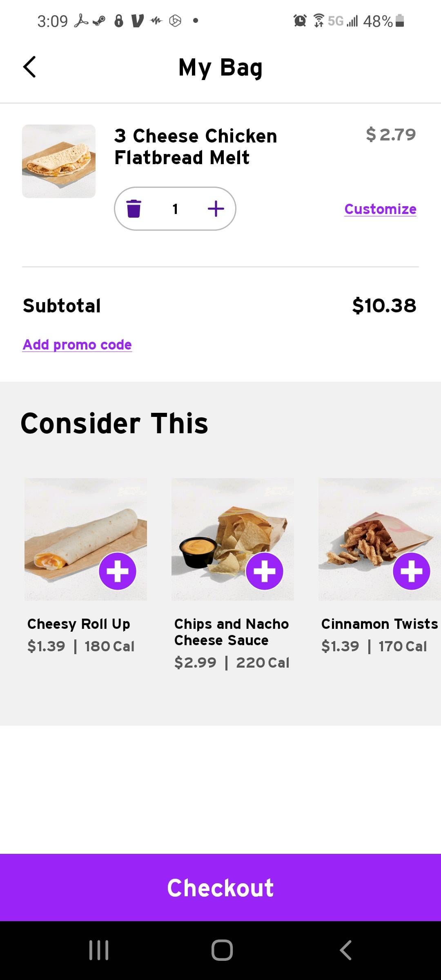Tap the Cheesy Roll Up name label
This screenshot has width=441, height=980.
[79, 624]
